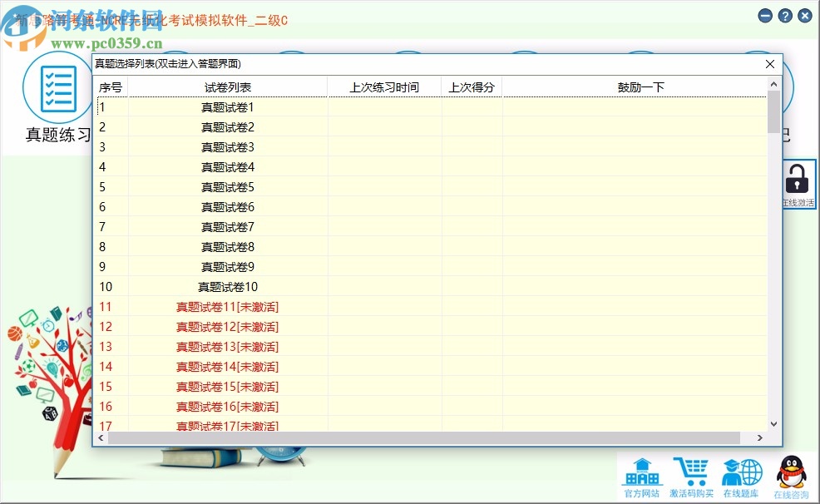Image resolution: width=820 pixels, height=504 pixels.
Task: Click vertical scrollbar up arrow
Action: tap(773, 84)
